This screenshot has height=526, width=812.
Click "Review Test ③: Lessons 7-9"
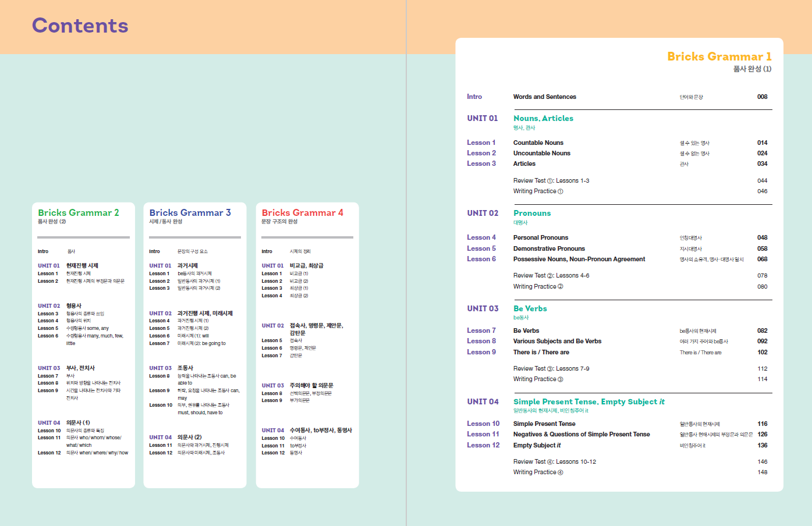click(x=551, y=368)
